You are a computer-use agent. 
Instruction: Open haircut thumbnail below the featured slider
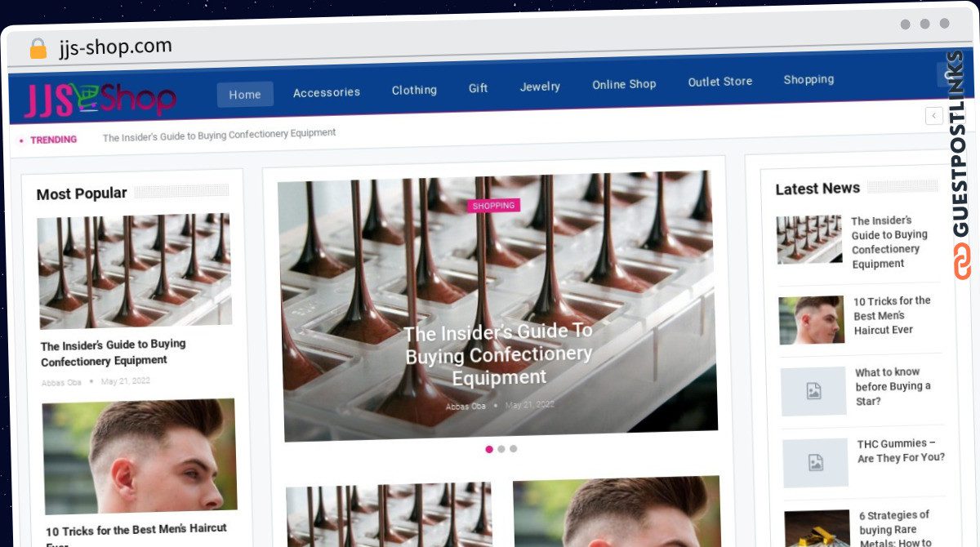click(x=617, y=511)
